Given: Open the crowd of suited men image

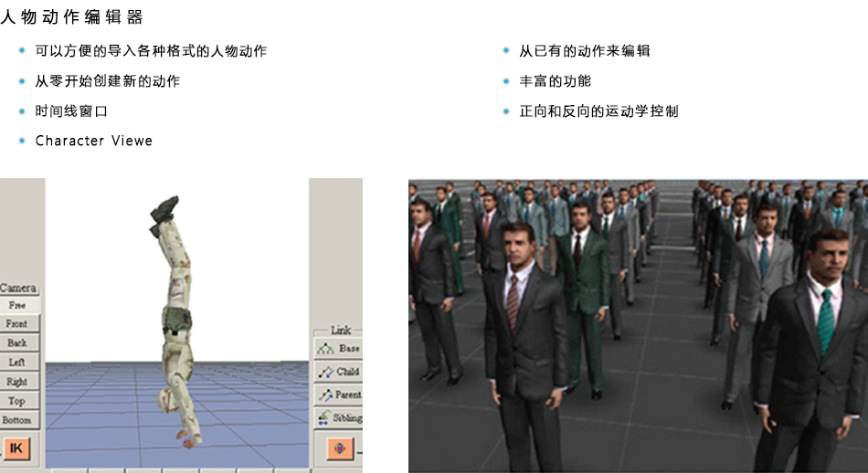Looking at the screenshot, I should click(639, 326).
